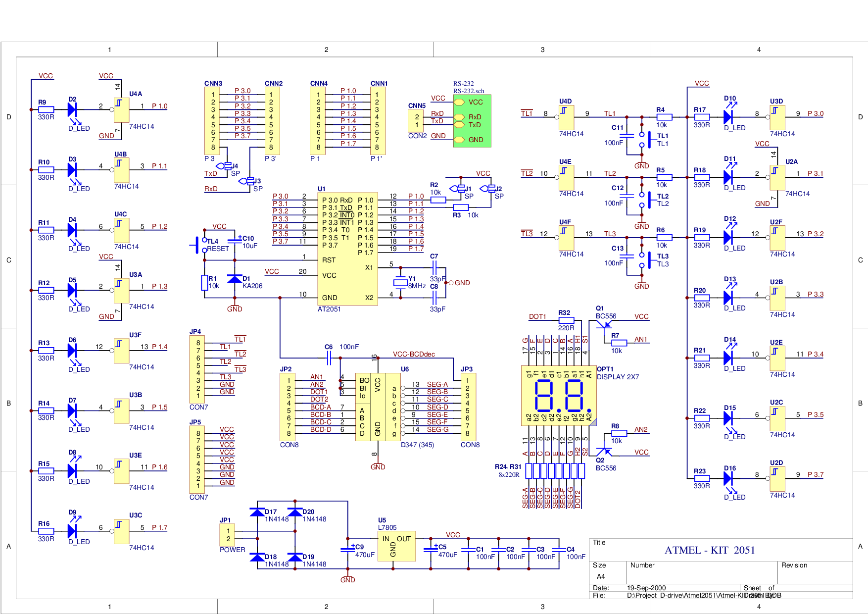The width and height of the screenshot is (868, 614).
Task: Select the green RS-232 sheet symbol block
Action: tap(472, 121)
